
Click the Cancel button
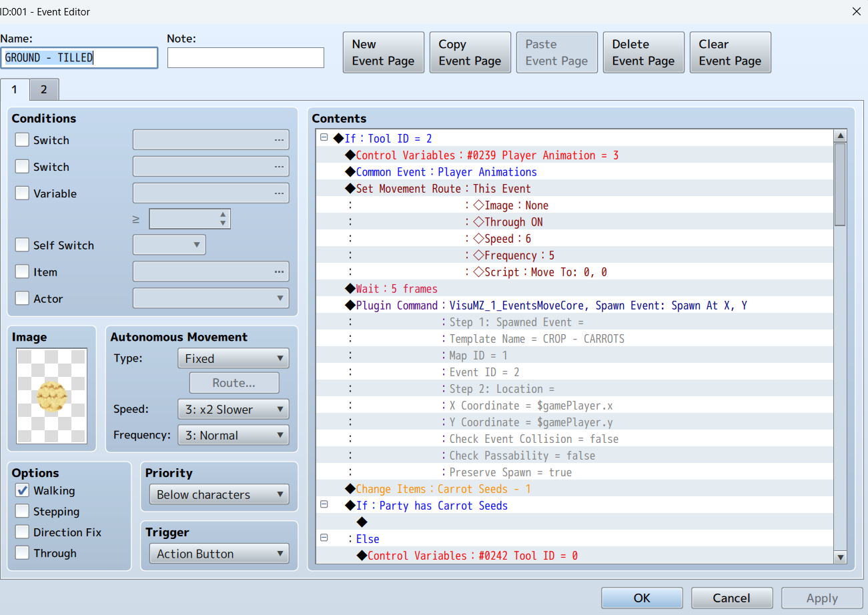732,598
